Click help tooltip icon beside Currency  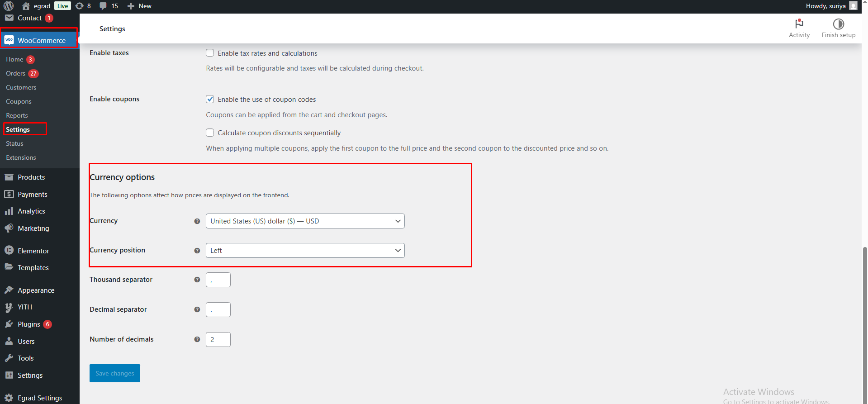coord(197,221)
